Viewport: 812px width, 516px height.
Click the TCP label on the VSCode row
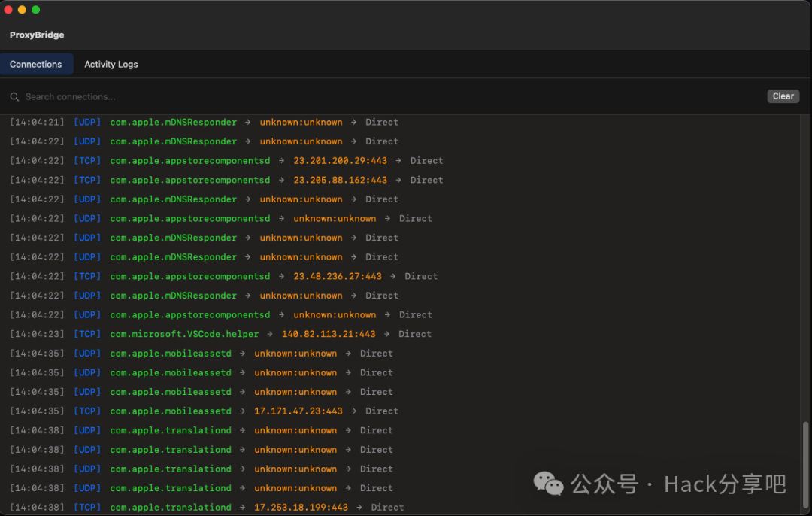(x=87, y=334)
